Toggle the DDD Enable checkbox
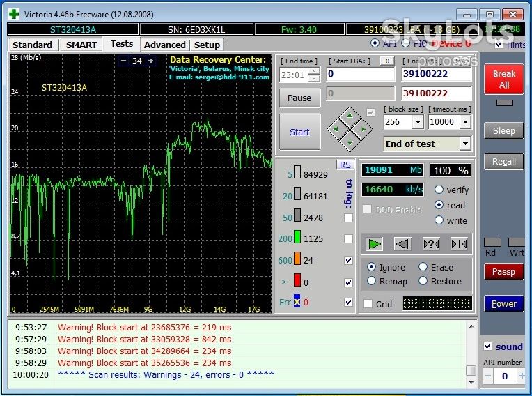Image resolution: width=532 pixels, height=396 pixels. point(367,209)
